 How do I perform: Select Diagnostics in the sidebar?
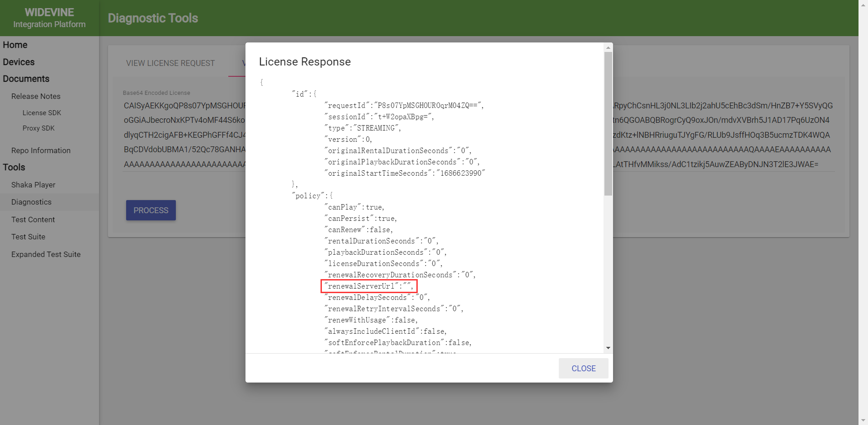click(x=31, y=202)
